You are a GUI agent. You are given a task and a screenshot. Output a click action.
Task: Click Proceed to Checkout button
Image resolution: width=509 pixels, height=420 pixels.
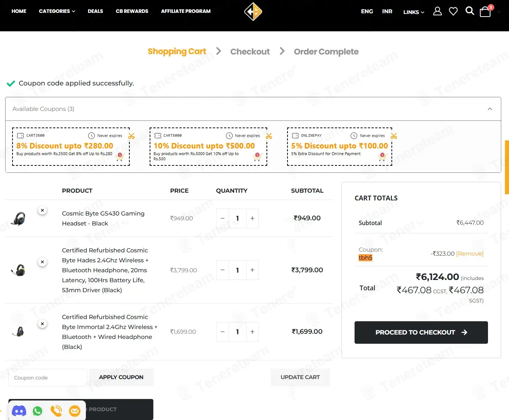[421, 332]
